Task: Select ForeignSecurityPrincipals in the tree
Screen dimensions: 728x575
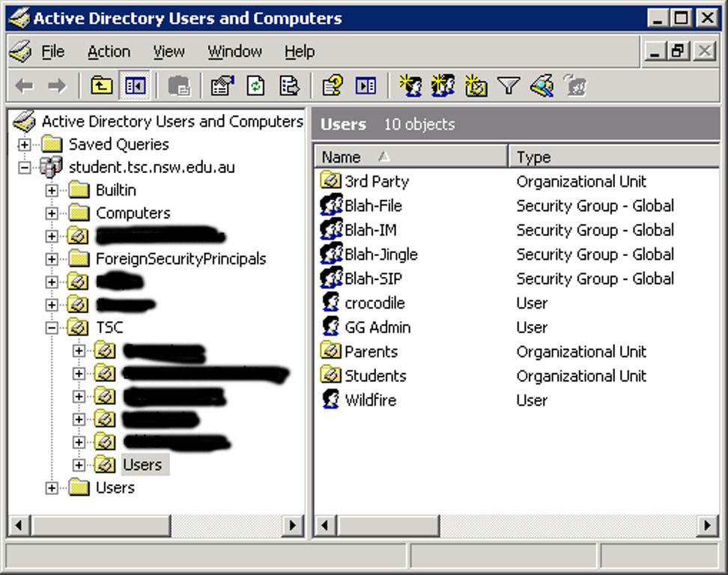Action: tap(181, 259)
